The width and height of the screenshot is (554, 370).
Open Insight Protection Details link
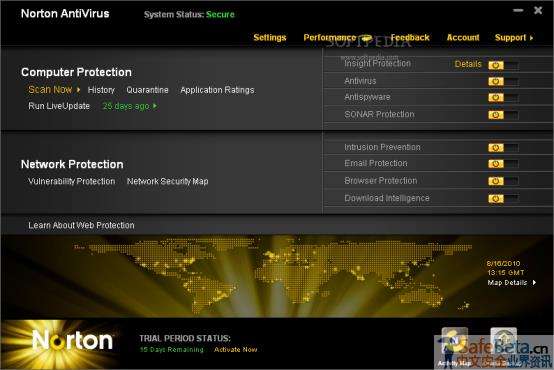coord(468,64)
